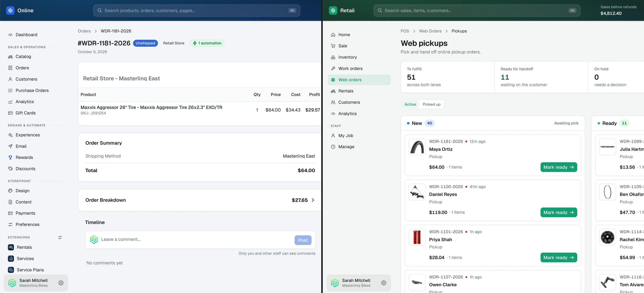Go to Orders breadcrumb link
This screenshot has width=644, height=293.
(x=84, y=31)
